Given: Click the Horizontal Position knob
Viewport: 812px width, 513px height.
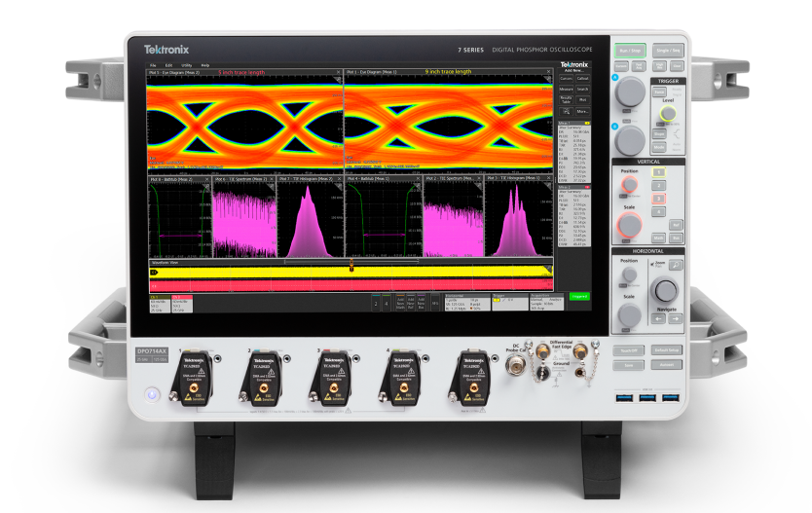Looking at the screenshot, I should pos(629,274).
